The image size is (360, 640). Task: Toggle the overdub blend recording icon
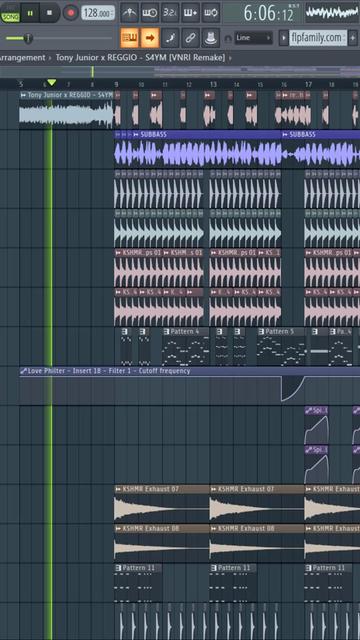[x=190, y=13]
